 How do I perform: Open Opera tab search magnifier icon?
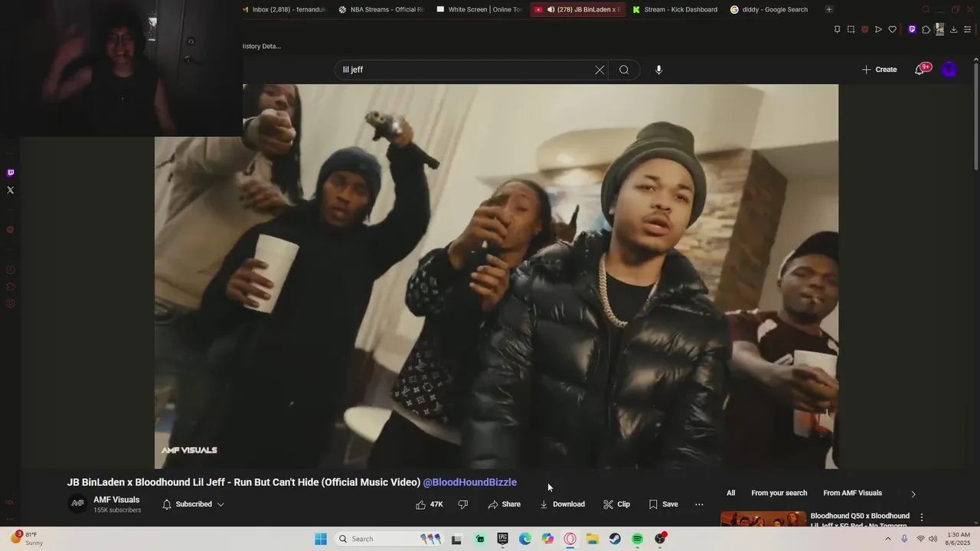(x=926, y=9)
